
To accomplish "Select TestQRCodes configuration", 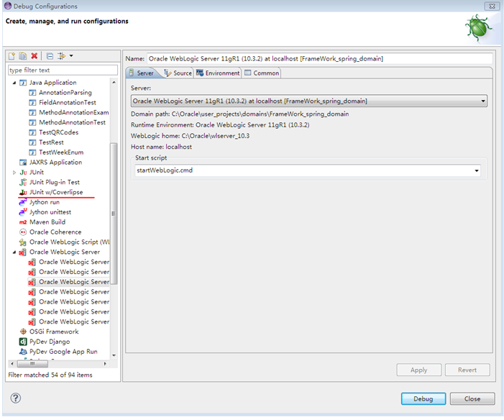I will point(58,132).
